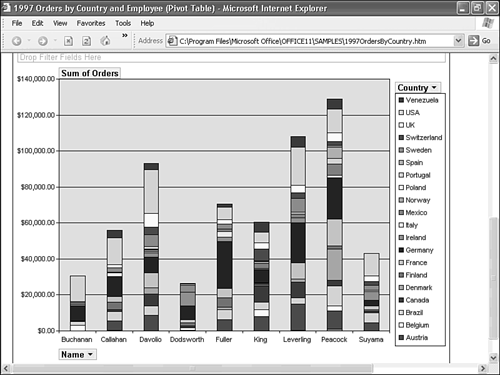Open the Tools menu
500x375 pixels.
click(123, 23)
